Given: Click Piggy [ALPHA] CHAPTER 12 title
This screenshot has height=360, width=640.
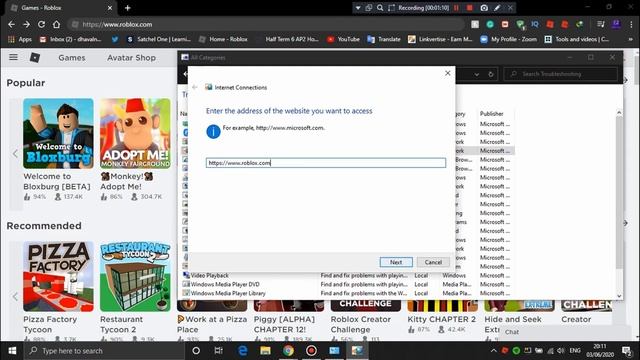Looking at the screenshot, I should click(x=284, y=324).
